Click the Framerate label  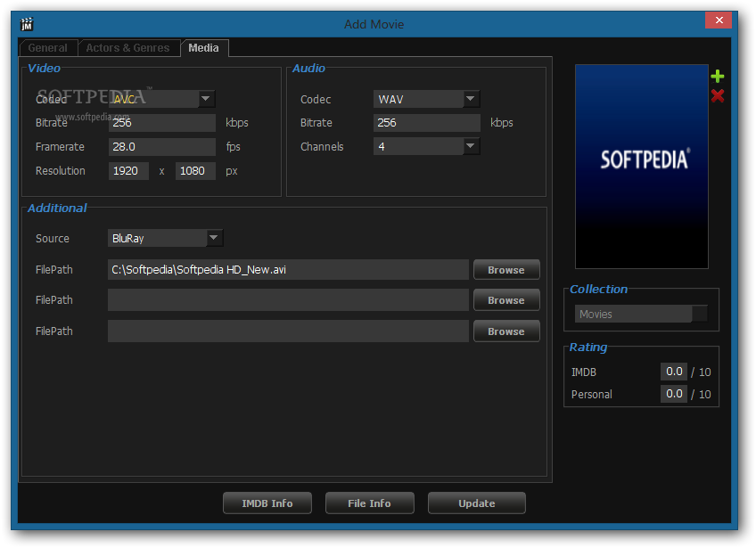click(x=60, y=146)
